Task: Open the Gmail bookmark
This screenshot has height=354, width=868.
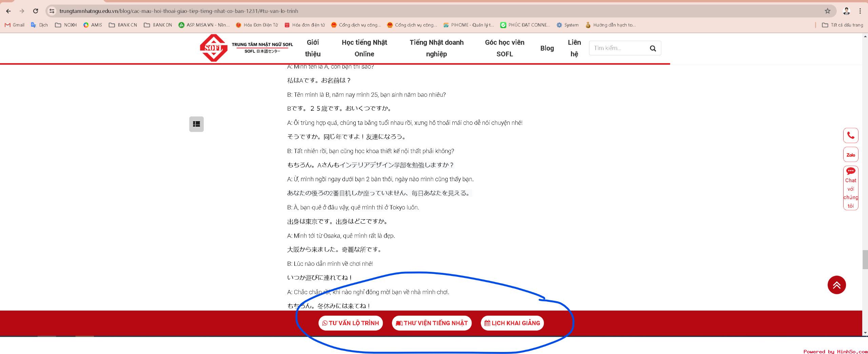Action: tap(15, 25)
